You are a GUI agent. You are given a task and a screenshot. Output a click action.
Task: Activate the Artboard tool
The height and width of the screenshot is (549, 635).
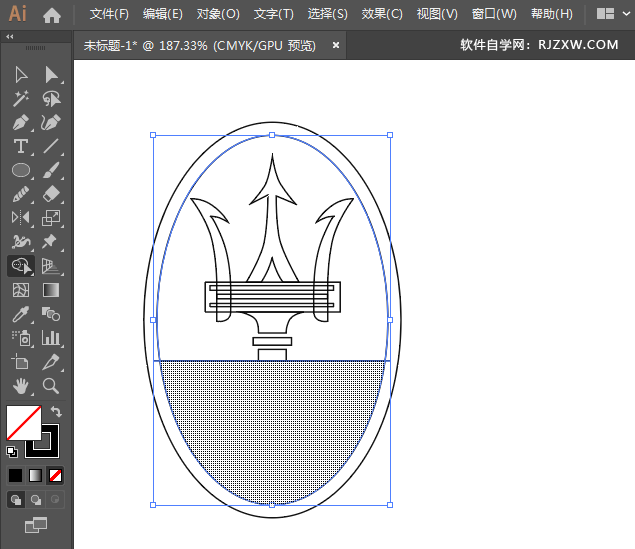coord(20,362)
